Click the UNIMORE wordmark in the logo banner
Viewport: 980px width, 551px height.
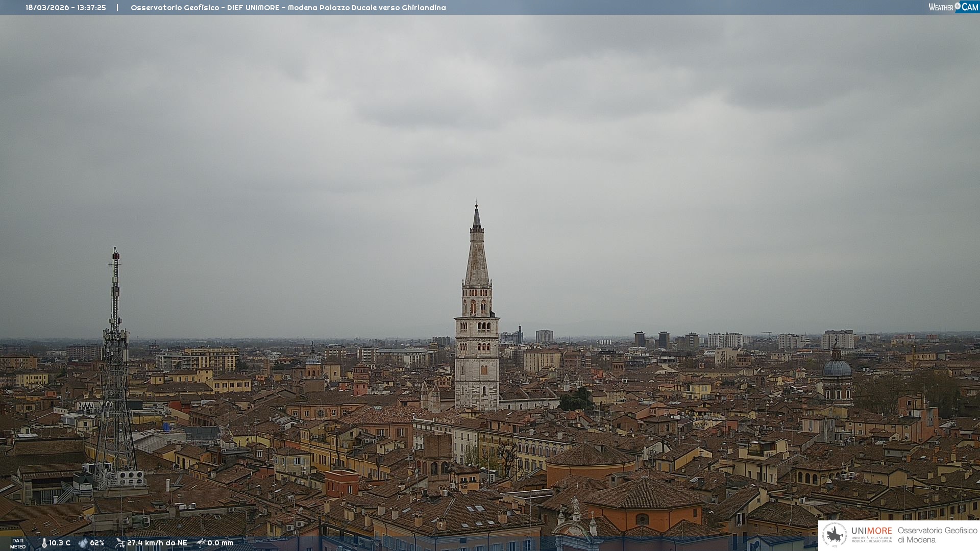pyautogui.click(x=871, y=531)
